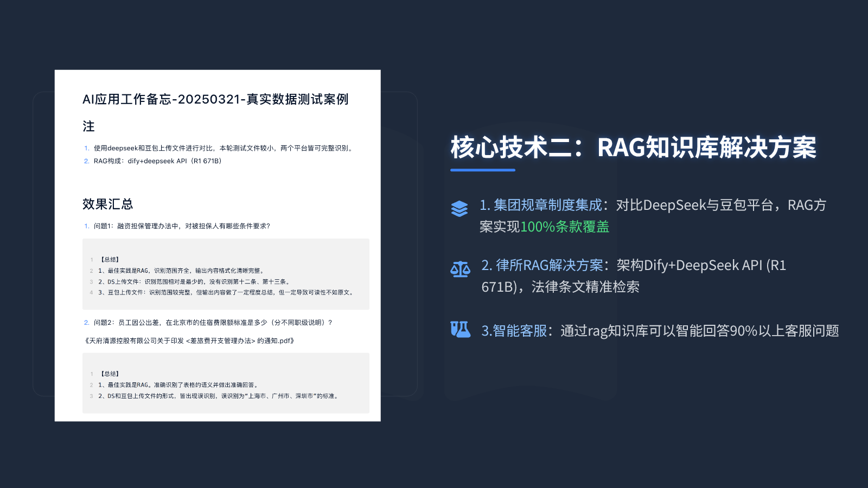Viewport: 868px width, 488px height.
Task: Open the document screenshot thumbnail on the left
Action: [218, 246]
